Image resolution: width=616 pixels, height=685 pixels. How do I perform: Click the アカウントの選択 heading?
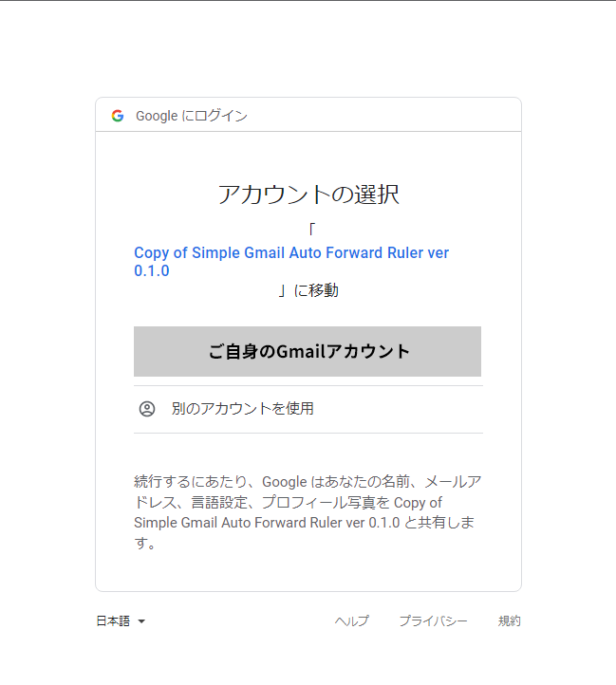308,194
